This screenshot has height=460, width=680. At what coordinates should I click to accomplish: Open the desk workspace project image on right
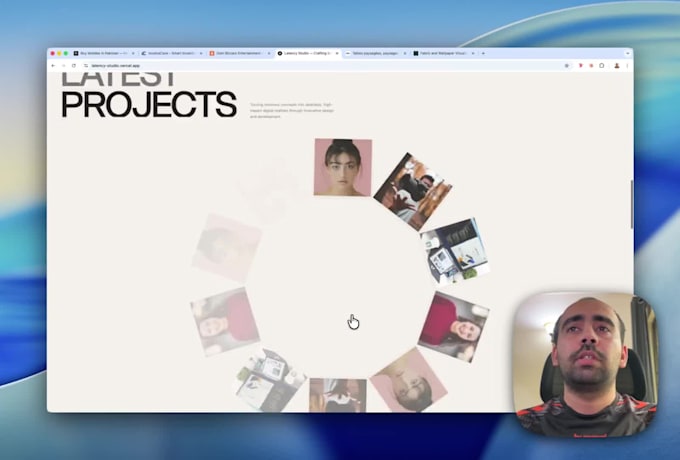[x=455, y=251]
